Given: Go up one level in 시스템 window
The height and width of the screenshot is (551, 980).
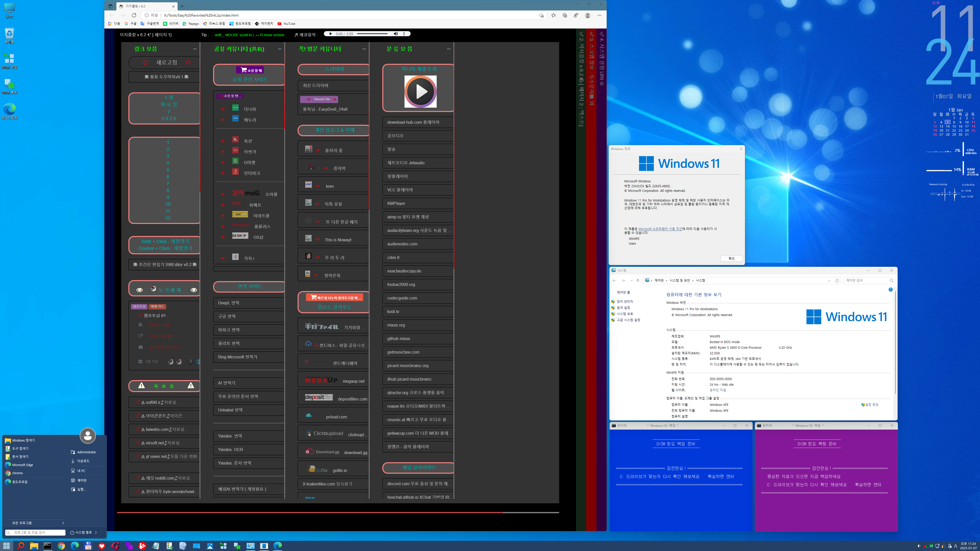Looking at the screenshot, I should pos(638,281).
